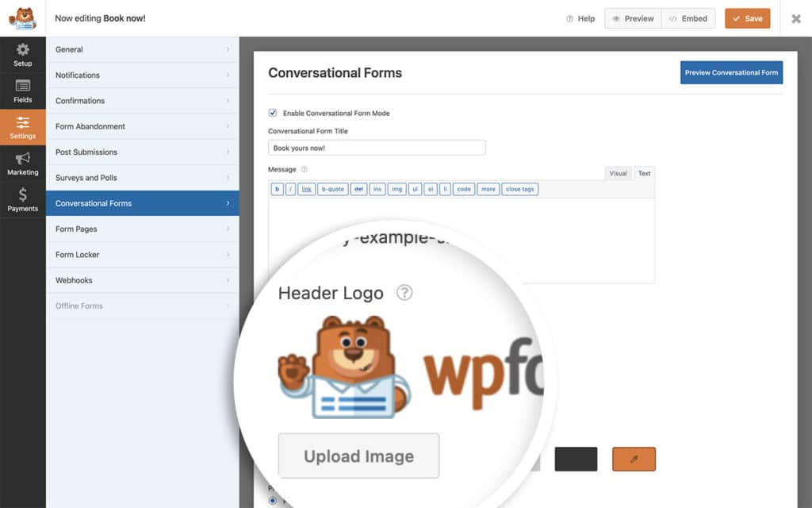The width and height of the screenshot is (812, 508).
Task: Switch to the Visual editor tab
Action: click(x=618, y=173)
